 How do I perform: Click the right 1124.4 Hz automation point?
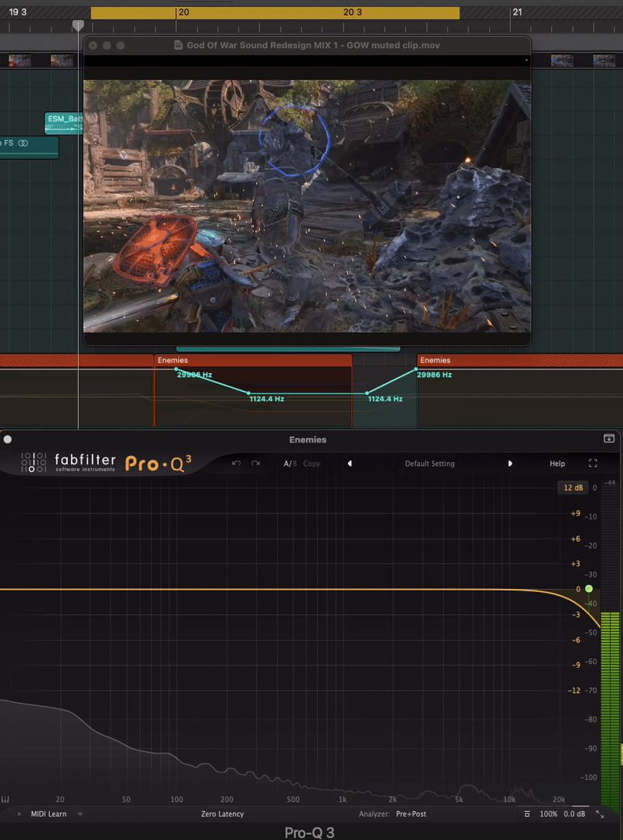tap(367, 394)
